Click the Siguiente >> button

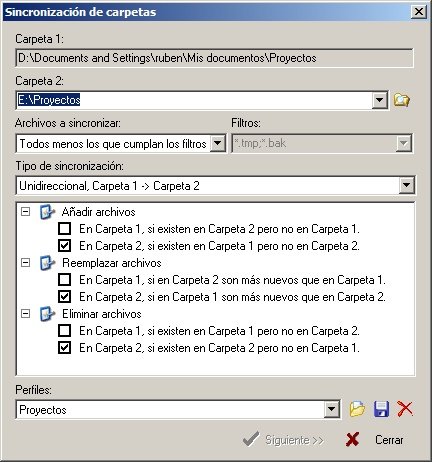pyautogui.click(x=284, y=440)
